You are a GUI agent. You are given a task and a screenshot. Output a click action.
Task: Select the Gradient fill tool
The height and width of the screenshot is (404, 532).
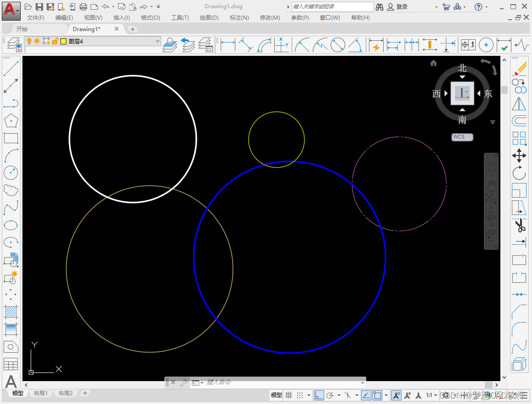tap(11, 329)
